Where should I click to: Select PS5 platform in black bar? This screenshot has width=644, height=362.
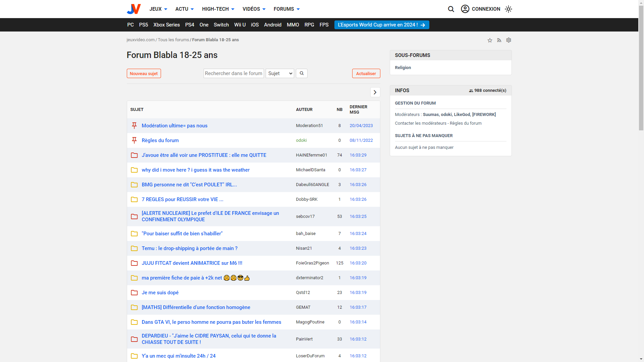coord(144,25)
